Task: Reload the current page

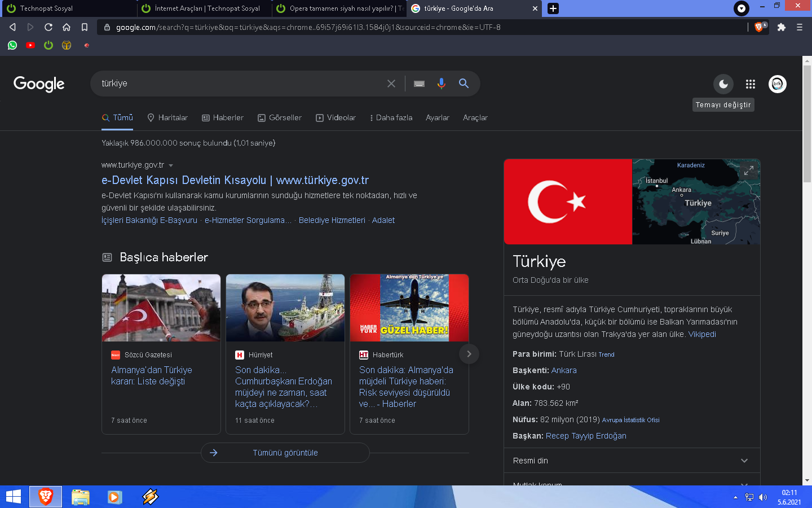Action: click(48, 27)
